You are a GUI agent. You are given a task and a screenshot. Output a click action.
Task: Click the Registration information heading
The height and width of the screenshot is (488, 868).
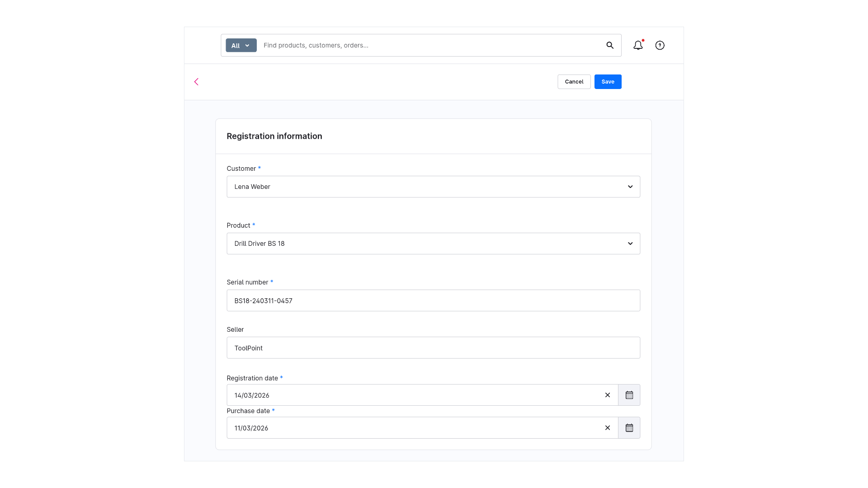click(x=274, y=136)
